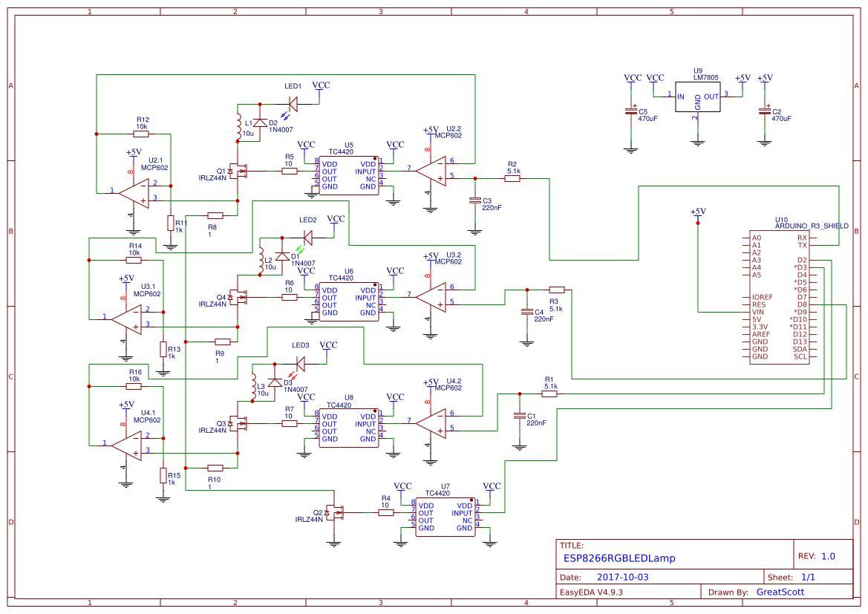Viewport: 868px width, 614px height.
Task: Select resistor R5 10 ohm symbol
Action: pos(290,171)
